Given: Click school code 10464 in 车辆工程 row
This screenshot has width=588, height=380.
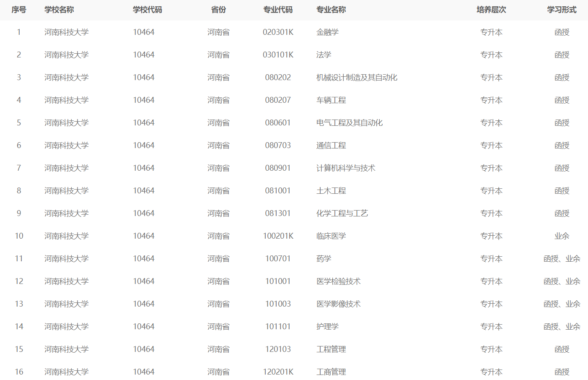Looking at the screenshot, I should (144, 100).
